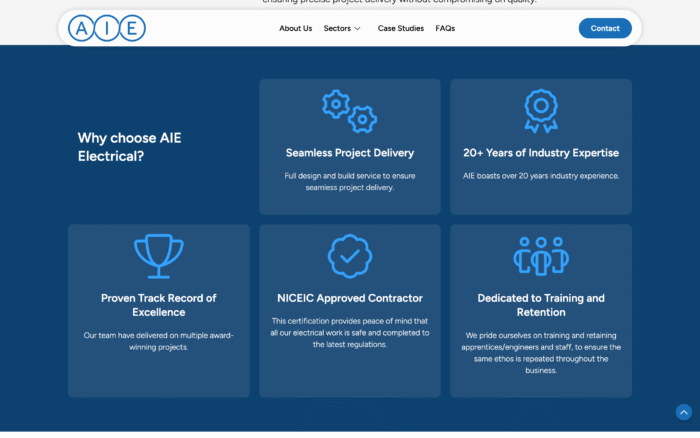
Task: Click the gears icon for Seamless Project Delivery
Action: (x=349, y=111)
